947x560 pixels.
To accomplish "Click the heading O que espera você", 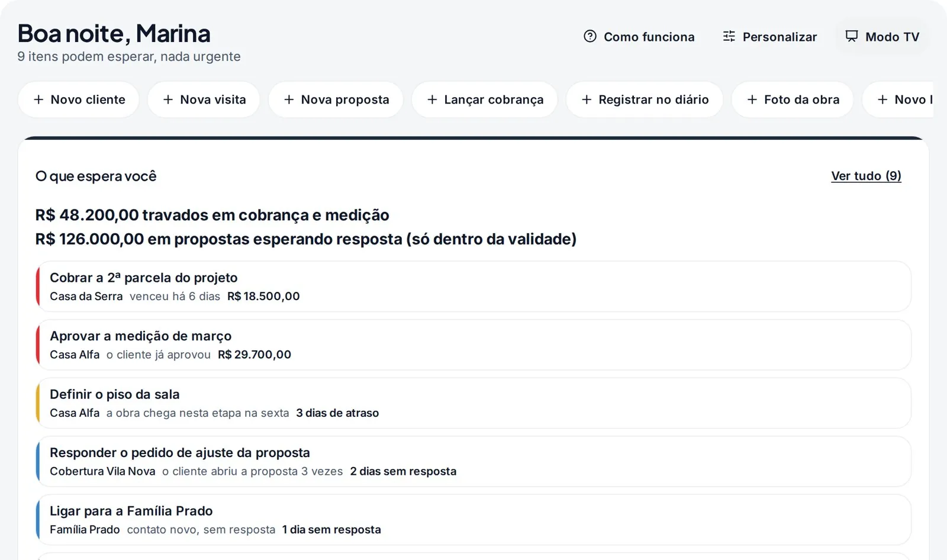I will [96, 176].
